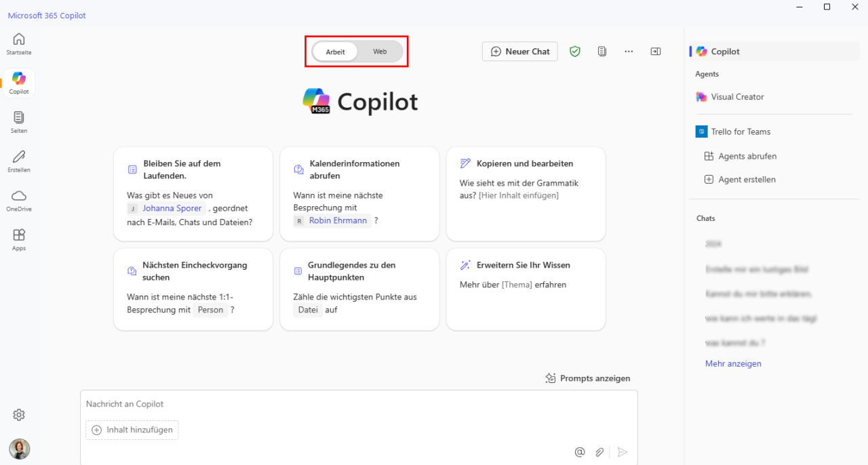
Task: Start a Neuer Chat
Action: [x=519, y=51]
